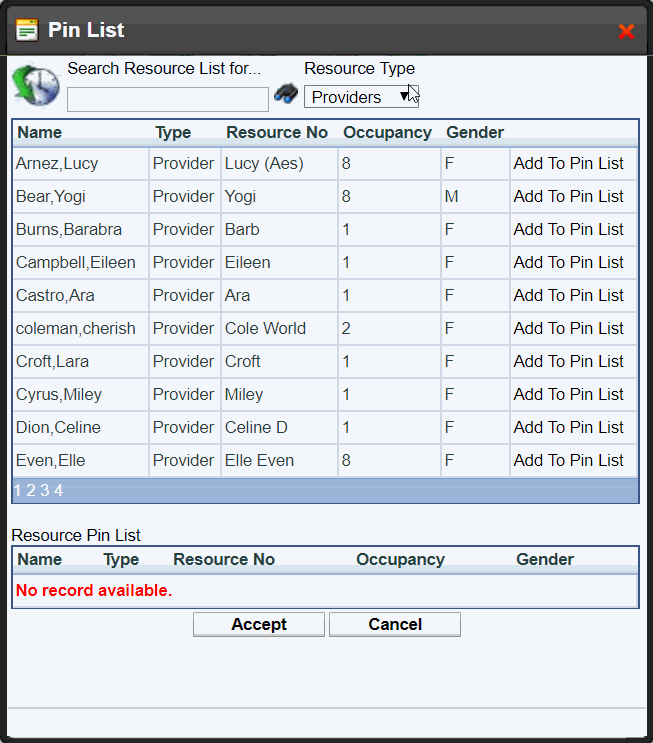Click the Resource Pin List label

(x=76, y=535)
